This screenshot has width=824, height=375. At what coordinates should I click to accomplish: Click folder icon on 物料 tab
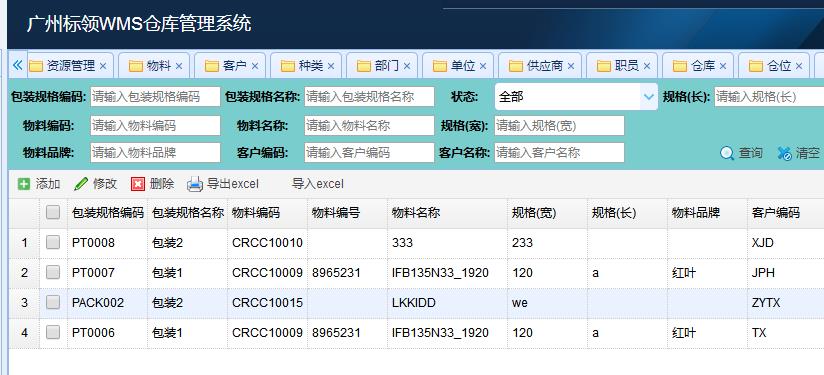(136, 66)
